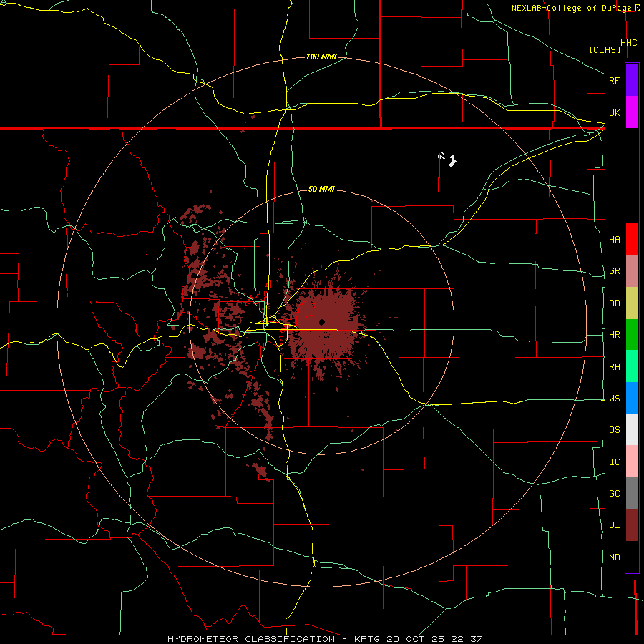Click the GR salmon legend color swatch

[632, 271]
